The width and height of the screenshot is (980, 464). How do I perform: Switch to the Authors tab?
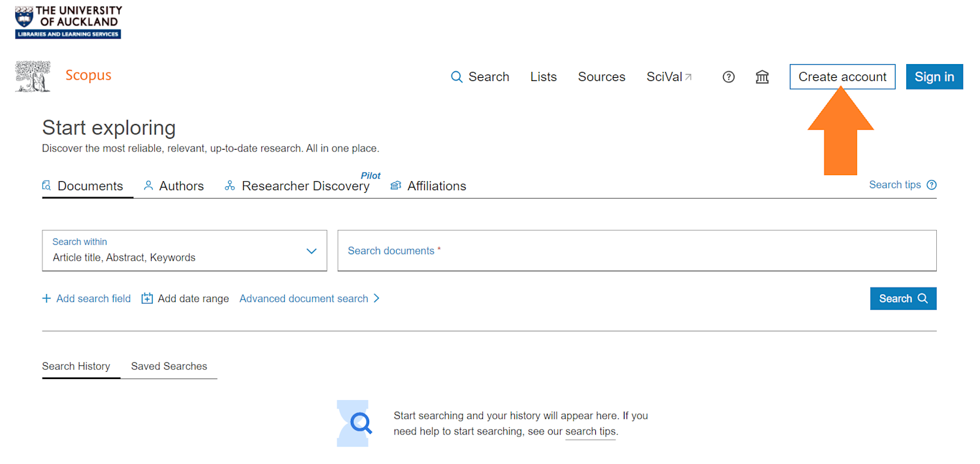181,186
